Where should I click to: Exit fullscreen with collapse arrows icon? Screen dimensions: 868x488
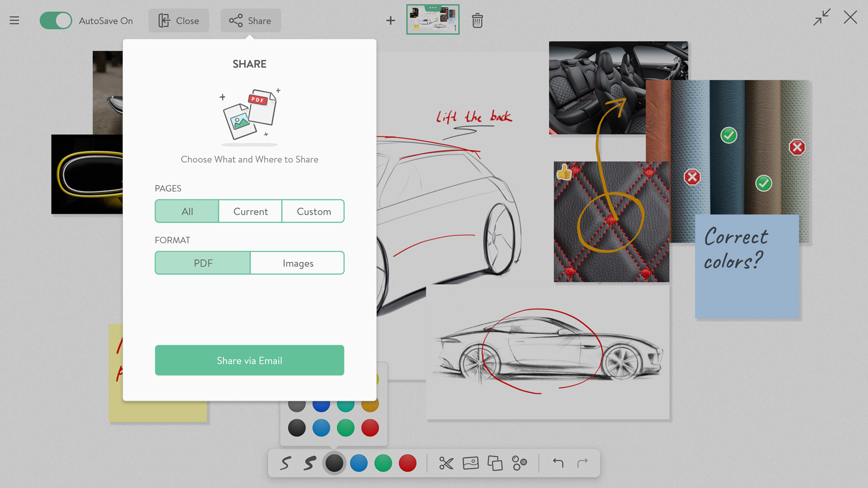pos(822,17)
